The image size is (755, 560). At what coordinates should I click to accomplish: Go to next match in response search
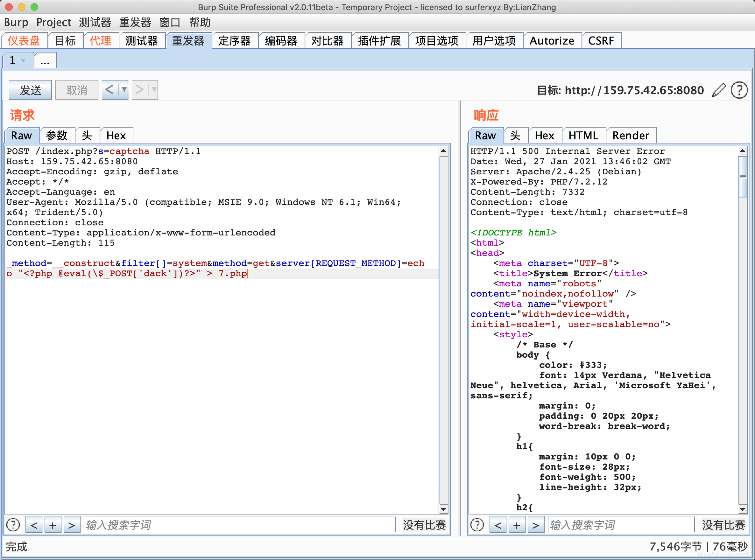click(x=536, y=525)
